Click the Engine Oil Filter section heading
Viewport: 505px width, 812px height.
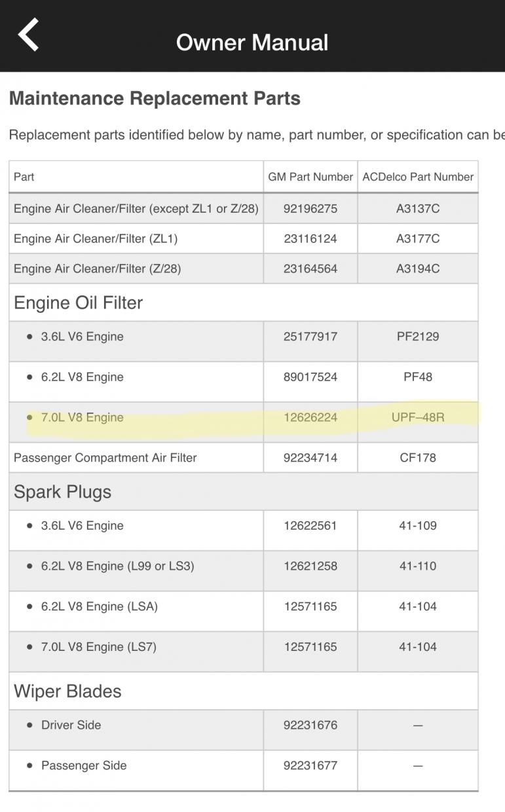point(78,303)
